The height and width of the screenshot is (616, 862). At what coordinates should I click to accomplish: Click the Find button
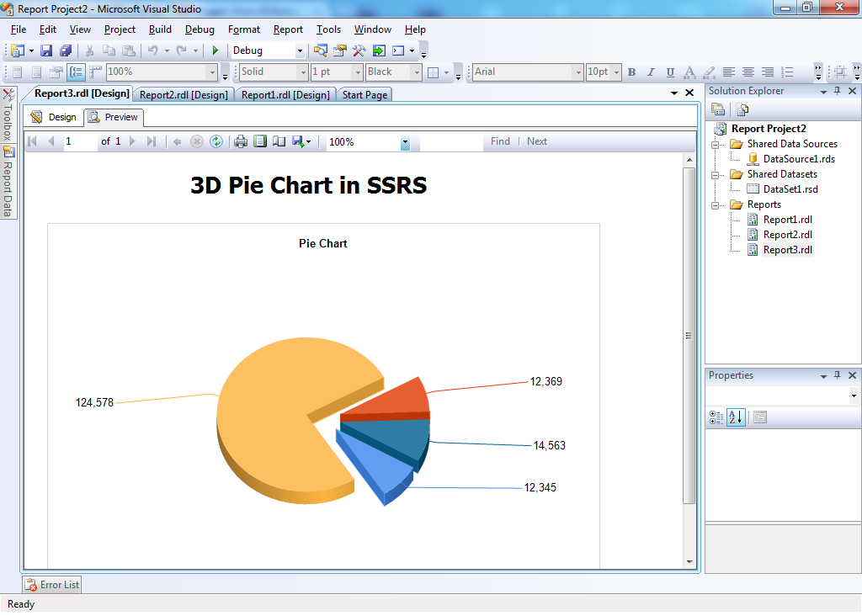pos(500,141)
